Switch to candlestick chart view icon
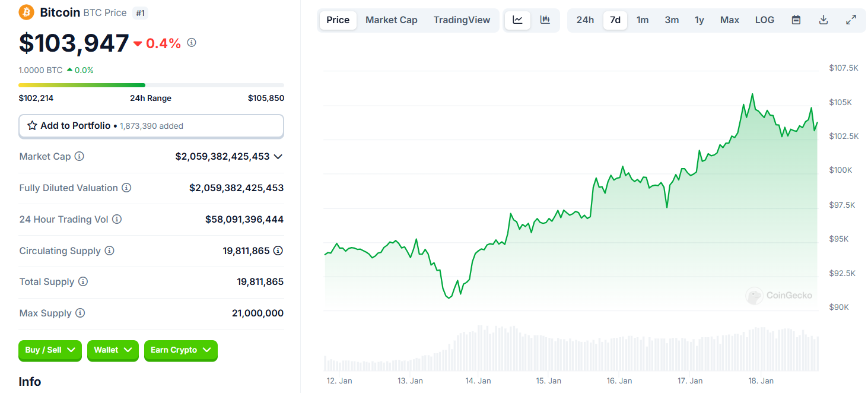 [x=545, y=20]
